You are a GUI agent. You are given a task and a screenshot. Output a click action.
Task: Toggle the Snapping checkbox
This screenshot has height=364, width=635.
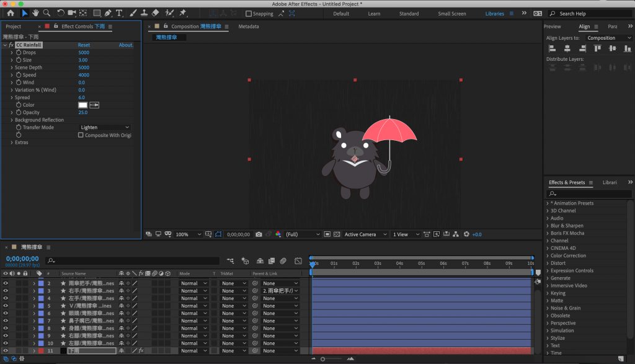(249, 14)
